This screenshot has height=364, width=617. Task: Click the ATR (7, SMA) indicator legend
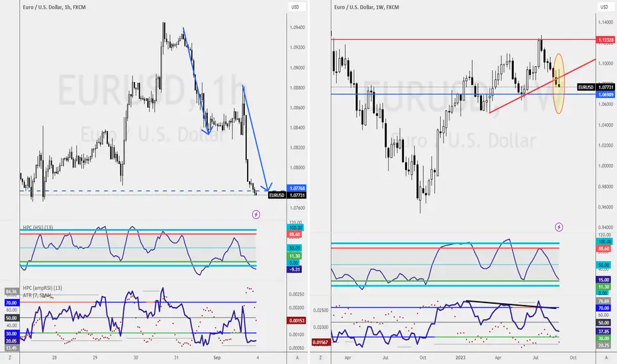(37, 295)
